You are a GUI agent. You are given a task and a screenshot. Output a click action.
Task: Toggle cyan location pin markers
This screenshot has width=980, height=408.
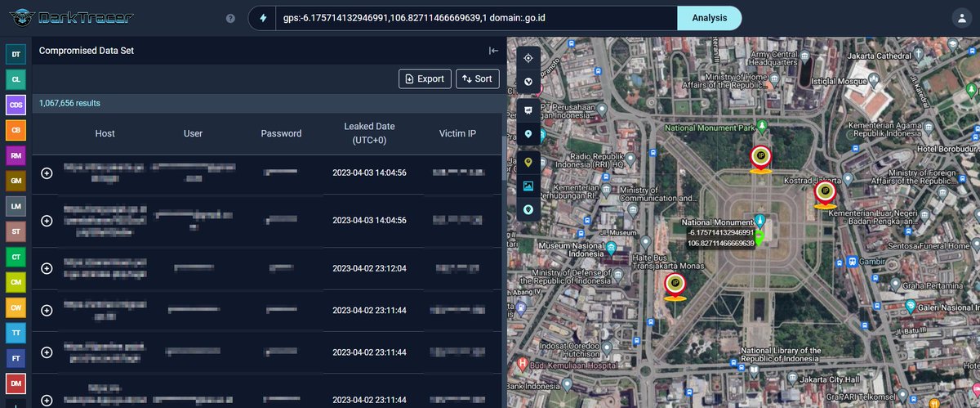pyautogui.click(x=528, y=133)
